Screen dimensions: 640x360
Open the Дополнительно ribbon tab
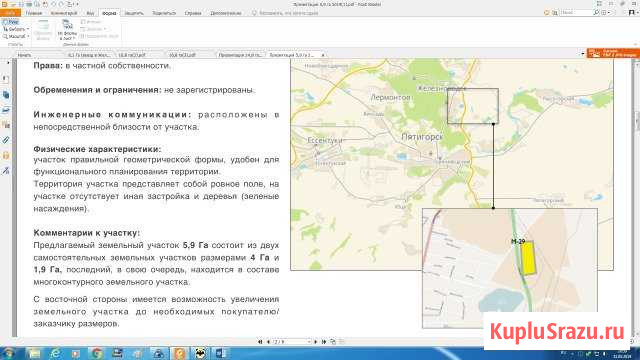[226, 13]
